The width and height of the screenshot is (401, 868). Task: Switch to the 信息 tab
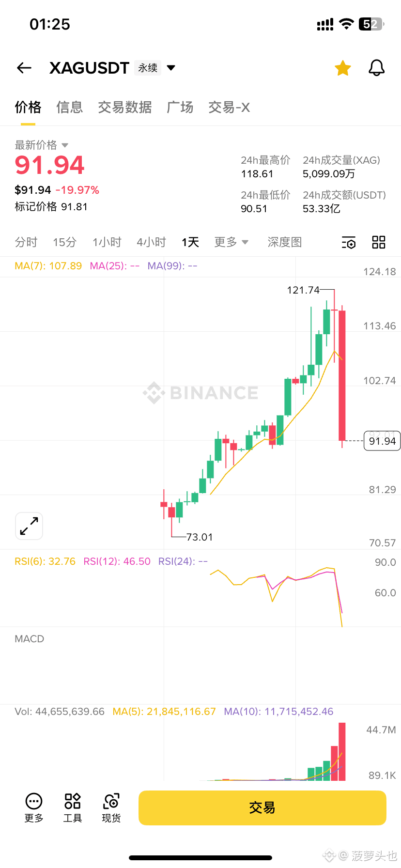(70, 107)
